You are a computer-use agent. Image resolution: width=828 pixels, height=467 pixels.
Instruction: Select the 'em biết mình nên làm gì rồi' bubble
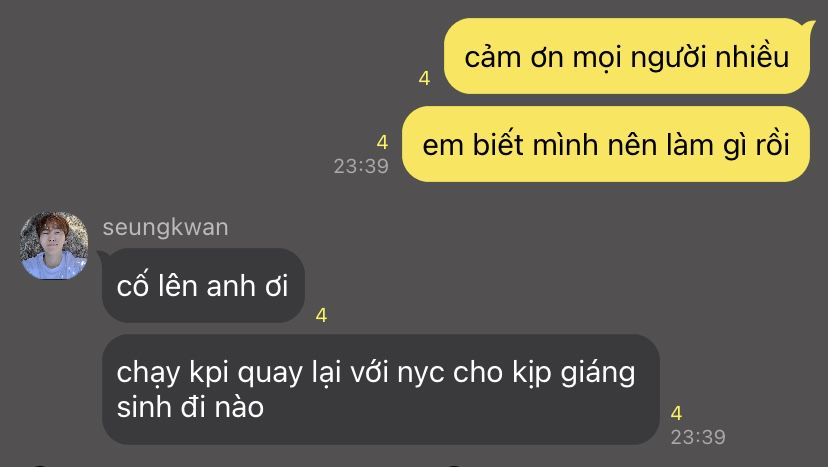[x=606, y=144]
